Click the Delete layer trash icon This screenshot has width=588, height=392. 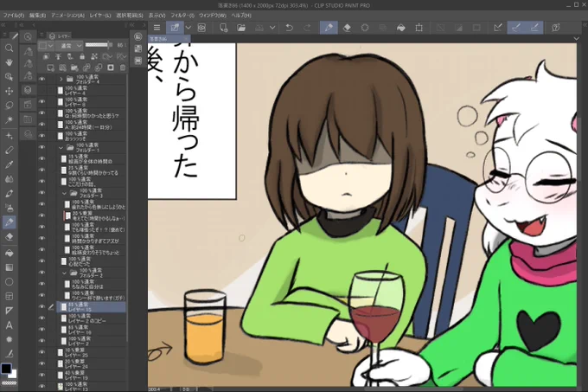pos(123,67)
